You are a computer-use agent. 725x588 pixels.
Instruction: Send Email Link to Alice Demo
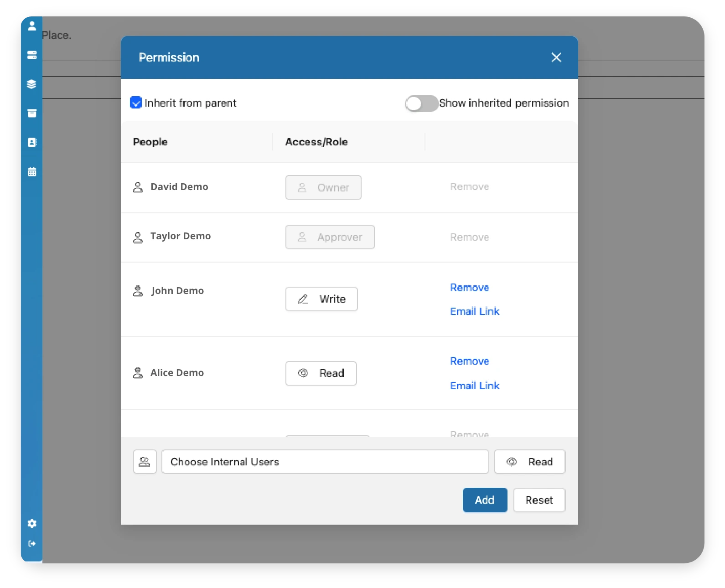coord(475,386)
